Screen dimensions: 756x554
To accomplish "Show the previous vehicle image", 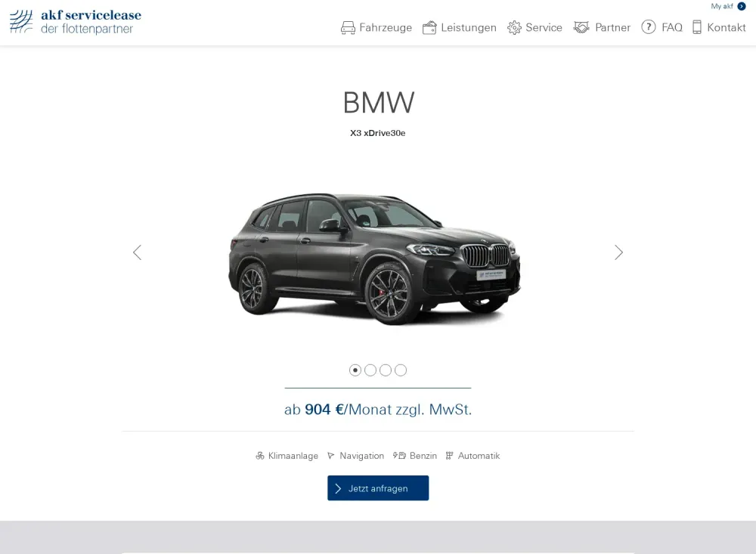I will tap(138, 252).
